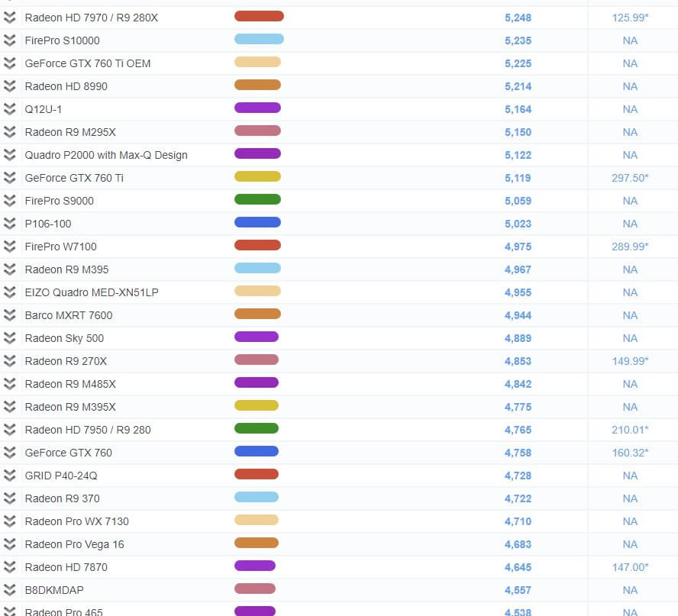Click the green bar for Radeon HD 7950

coord(257,429)
